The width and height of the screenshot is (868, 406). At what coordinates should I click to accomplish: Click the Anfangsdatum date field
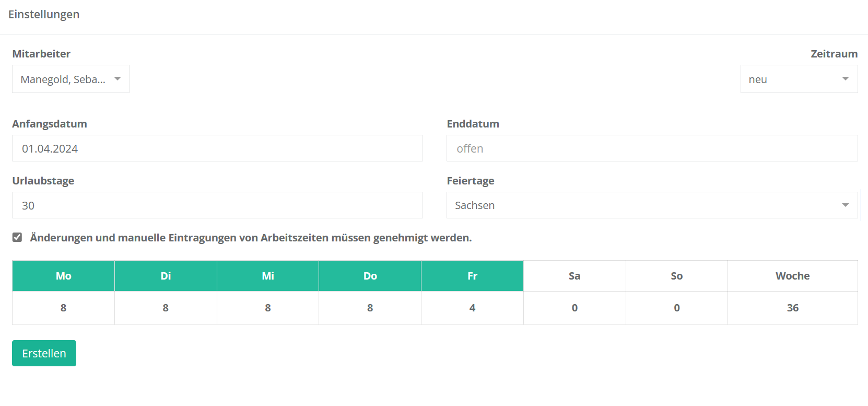217,148
